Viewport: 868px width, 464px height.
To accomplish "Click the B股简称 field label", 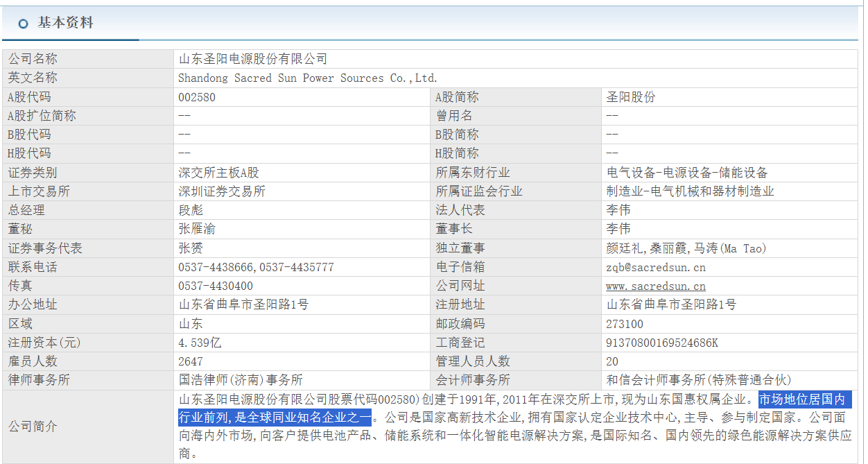I will (457, 135).
